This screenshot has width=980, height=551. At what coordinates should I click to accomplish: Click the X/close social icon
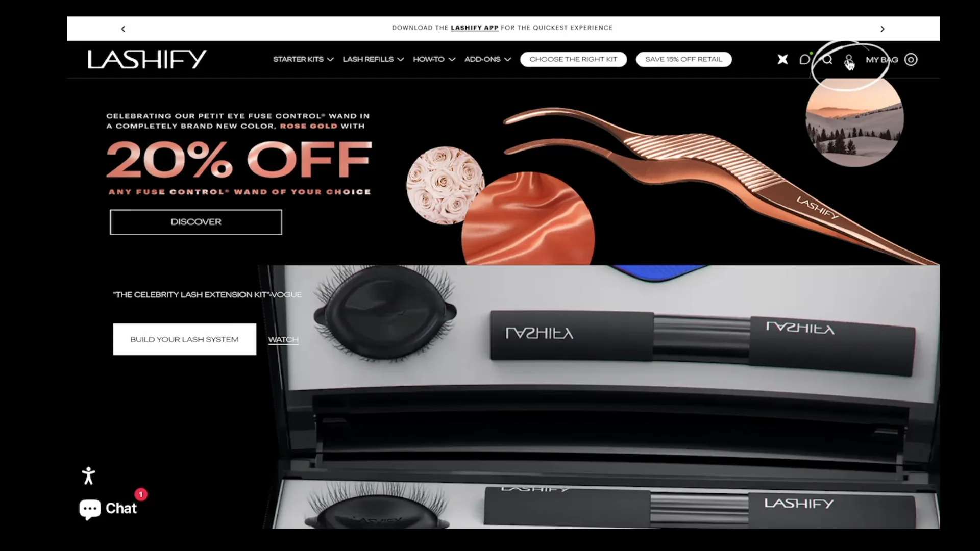[x=783, y=59]
